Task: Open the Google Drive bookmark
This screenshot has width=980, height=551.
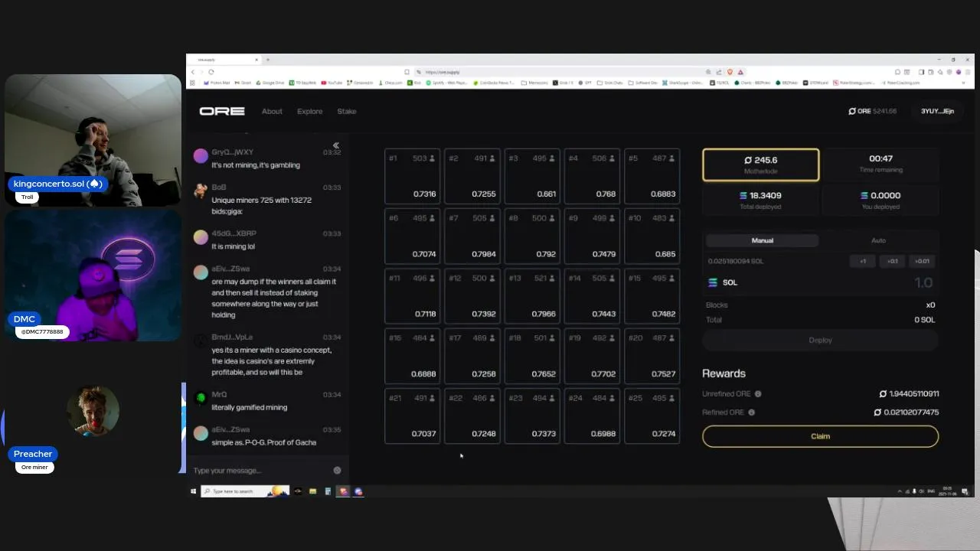Action: click(271, 83)
